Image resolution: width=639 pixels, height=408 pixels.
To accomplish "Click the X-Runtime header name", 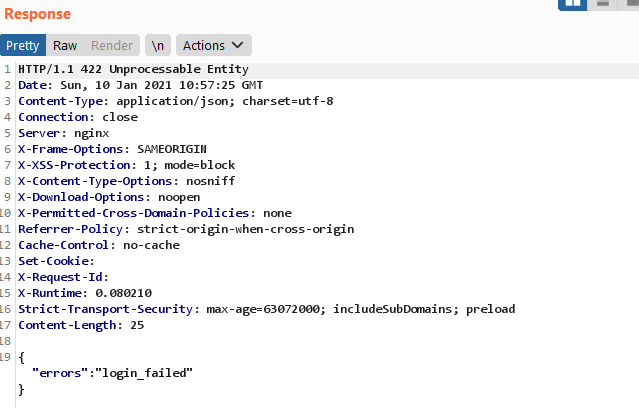I will coord(50,293).
